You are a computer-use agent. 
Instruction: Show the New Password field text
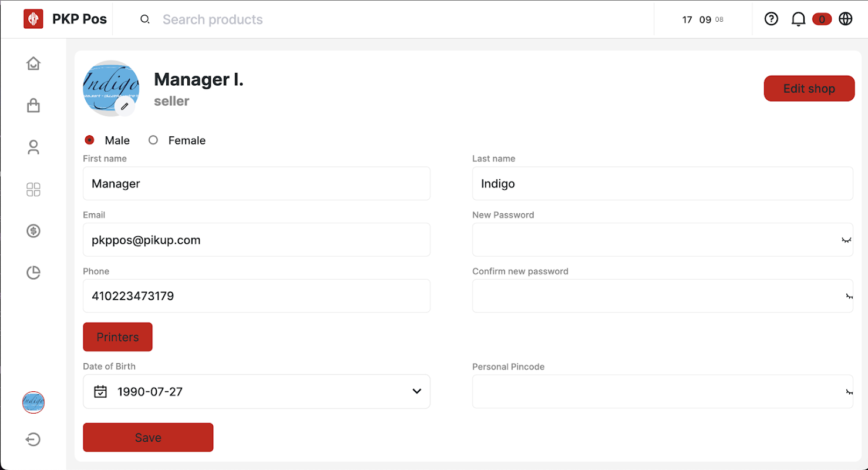click(846, 240)
